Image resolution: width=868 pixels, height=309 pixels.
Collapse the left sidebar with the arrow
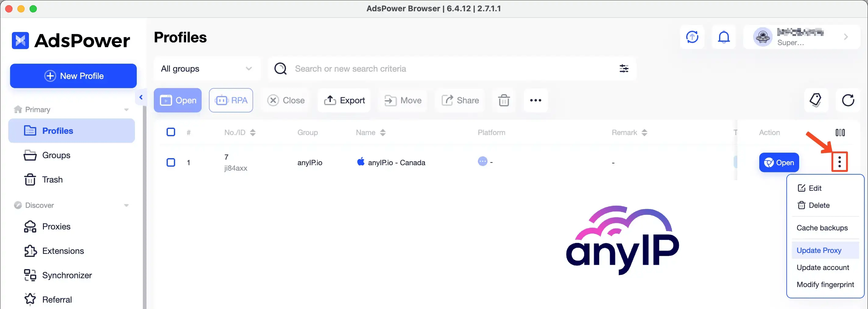tap(141, 97)
